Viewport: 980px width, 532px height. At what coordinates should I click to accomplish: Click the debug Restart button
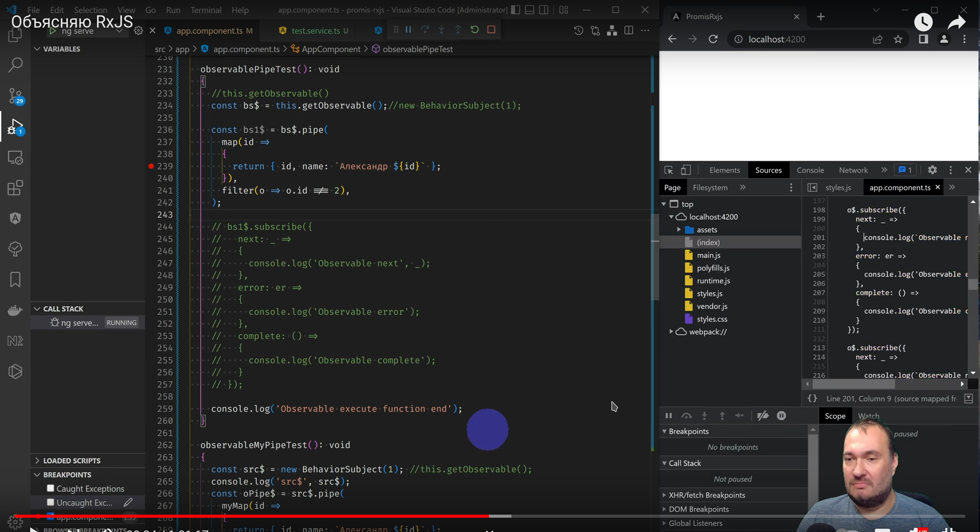475,30
